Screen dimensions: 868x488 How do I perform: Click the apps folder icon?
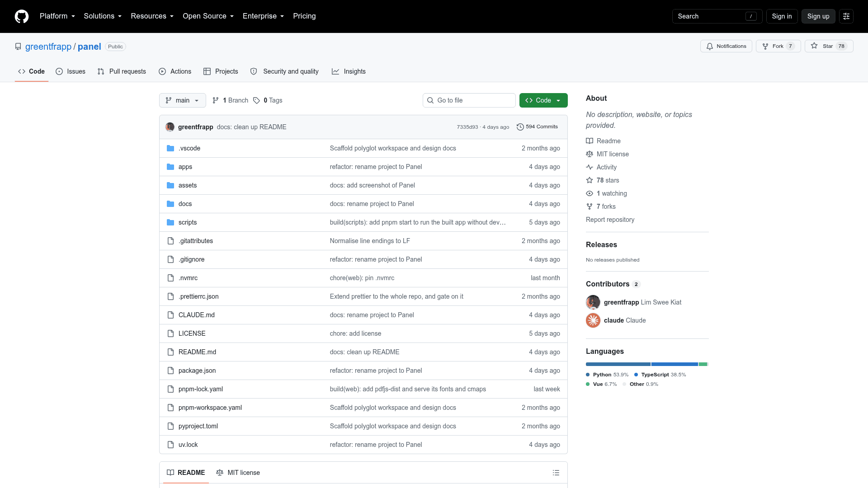(170, 167)
